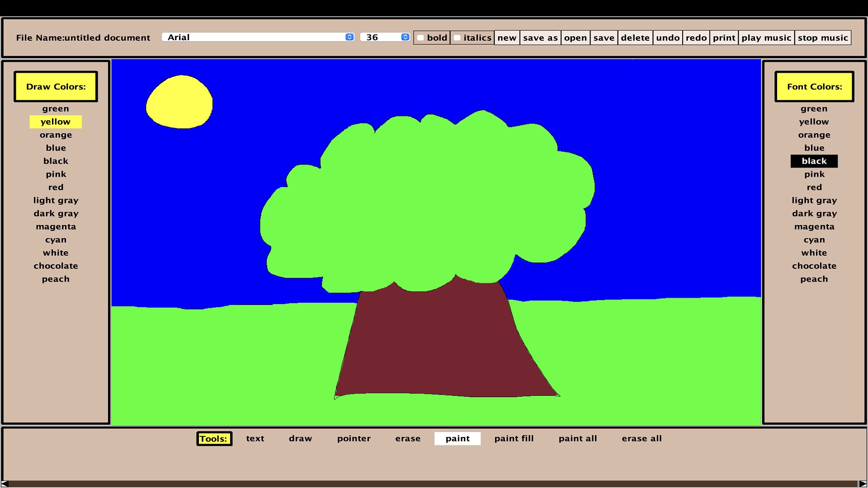Switch to the pointer tool
This screenshot has width=868, height=488.
354,438
